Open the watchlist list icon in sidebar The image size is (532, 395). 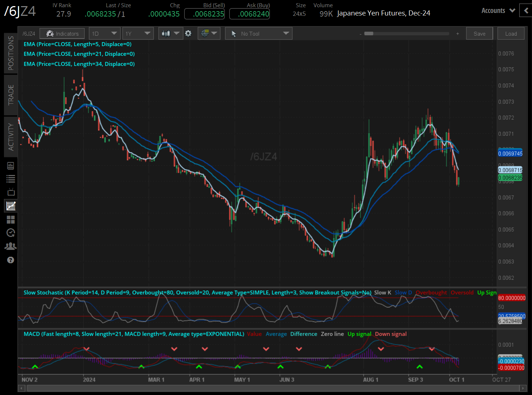click(x=11, y=179)
